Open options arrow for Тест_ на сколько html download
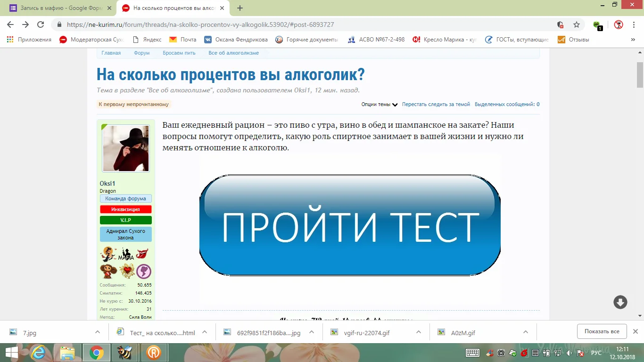 coord(205,332)
